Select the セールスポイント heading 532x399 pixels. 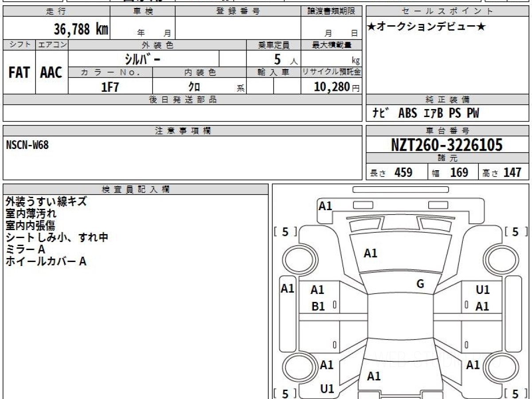click(x=447, y=12)
